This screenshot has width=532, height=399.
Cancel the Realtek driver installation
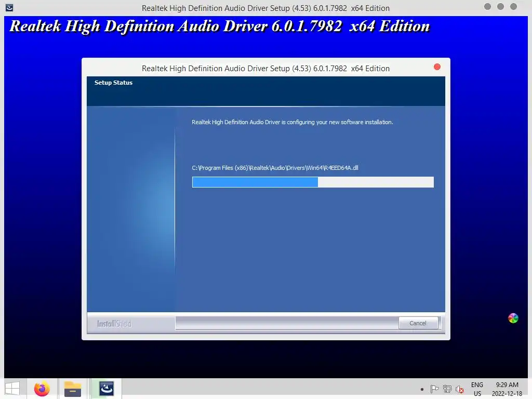click(418, 323)
